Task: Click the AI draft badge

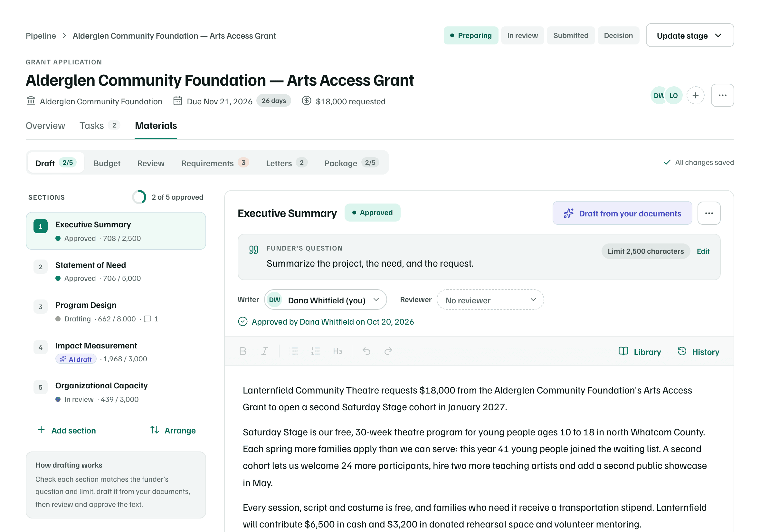Action: coord(76,359)
